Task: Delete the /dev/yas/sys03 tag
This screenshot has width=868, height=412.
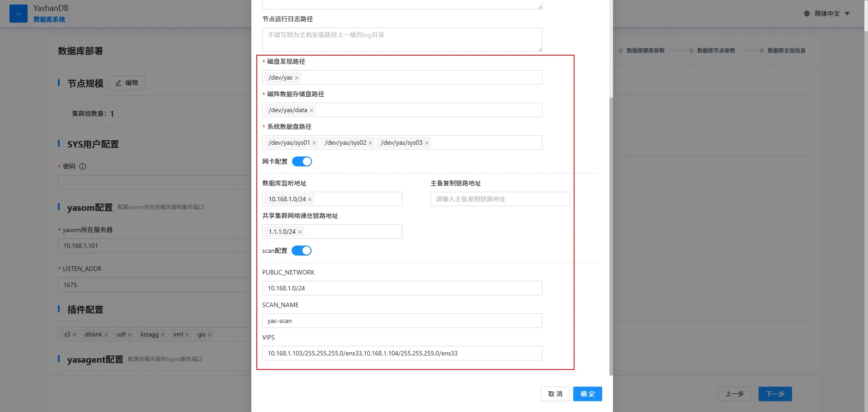Action: [x=426, y=143]
